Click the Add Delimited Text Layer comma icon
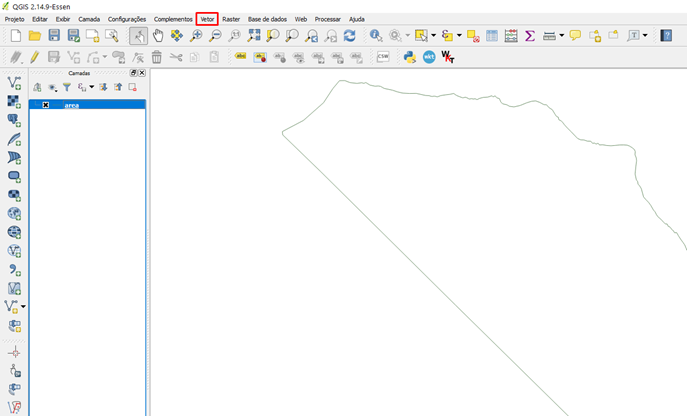 click(x=14, y=270)
